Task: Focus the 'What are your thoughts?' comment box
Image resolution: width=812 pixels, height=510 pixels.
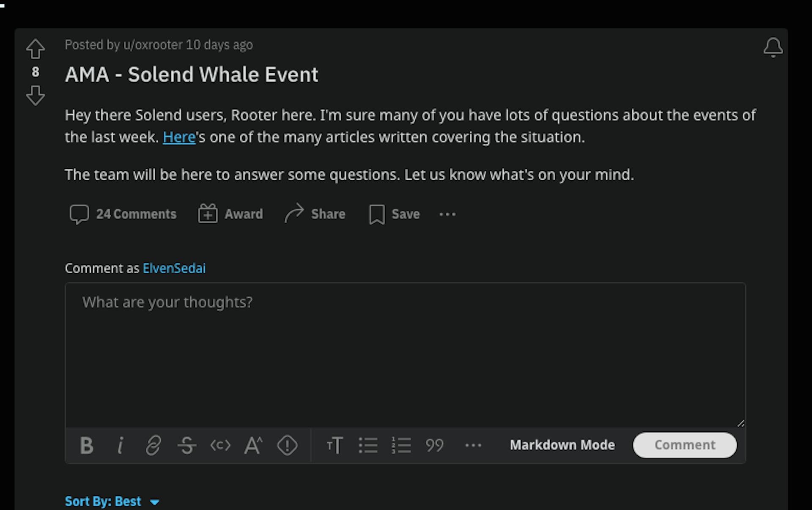Action: pos(405,355)
